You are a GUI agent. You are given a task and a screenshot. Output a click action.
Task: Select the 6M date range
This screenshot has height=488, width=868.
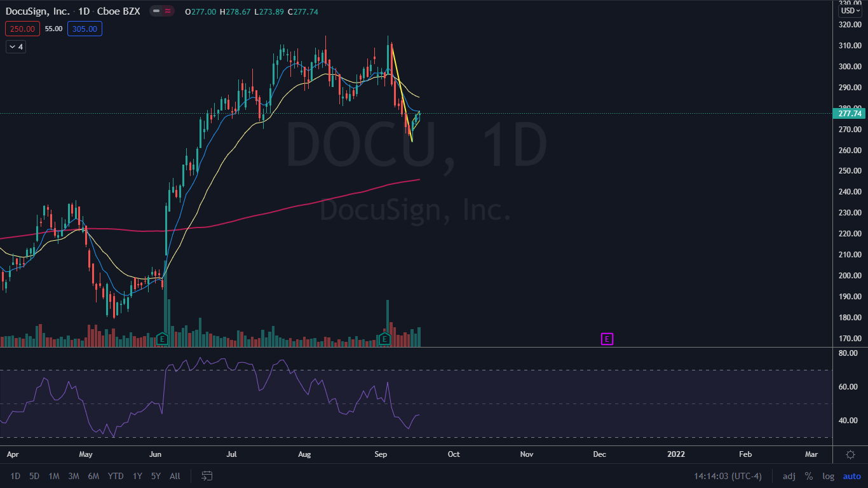click(93, 476)
